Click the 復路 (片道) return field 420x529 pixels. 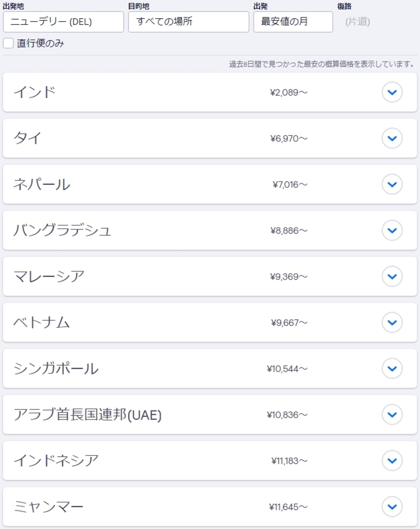point(357,22)
